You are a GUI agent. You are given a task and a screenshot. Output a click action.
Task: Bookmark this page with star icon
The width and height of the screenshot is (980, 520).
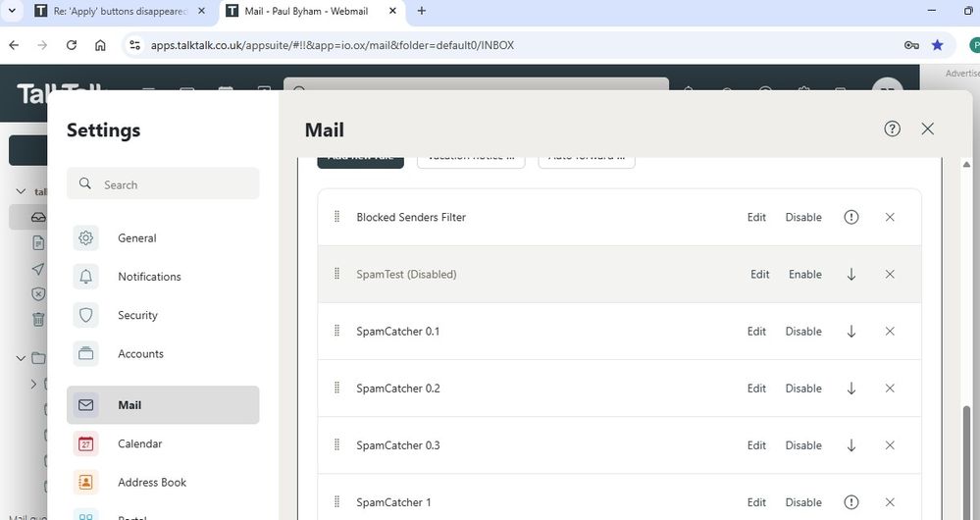(x=938, y=45)
